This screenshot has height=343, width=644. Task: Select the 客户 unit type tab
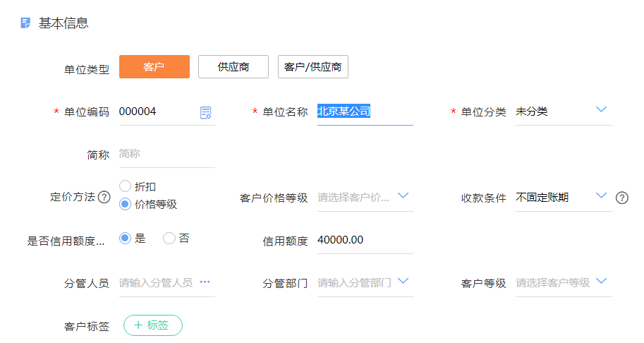click(x=154, y=66)
